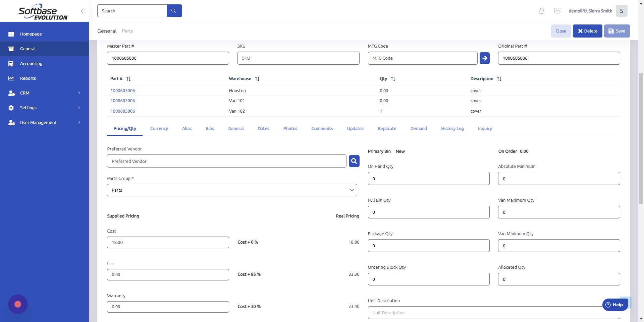Click the arrow button next to MFG Code
The width and height of the screenshot is (644, 322).
484,58
